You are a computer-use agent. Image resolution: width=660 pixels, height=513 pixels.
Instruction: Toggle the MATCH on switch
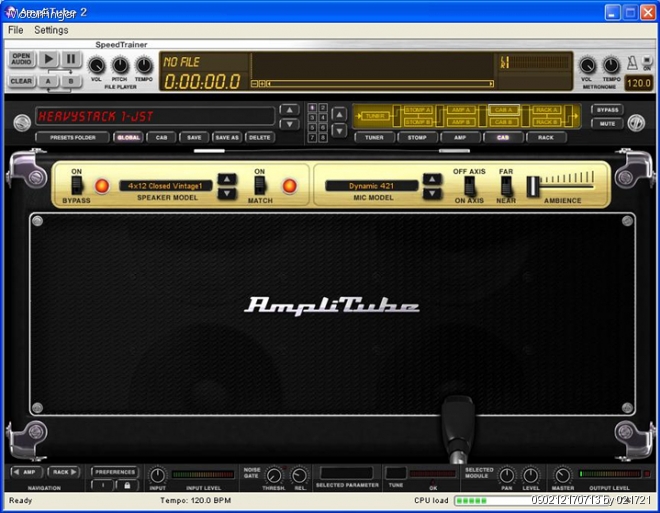259,186
